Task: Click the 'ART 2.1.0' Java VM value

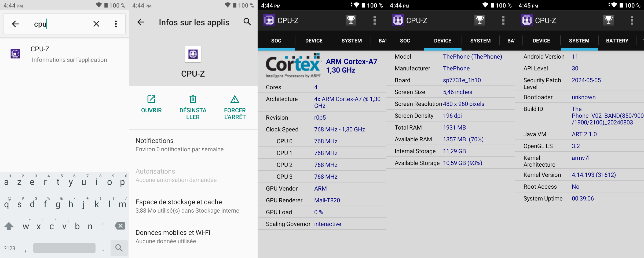Action: [584, 134]
